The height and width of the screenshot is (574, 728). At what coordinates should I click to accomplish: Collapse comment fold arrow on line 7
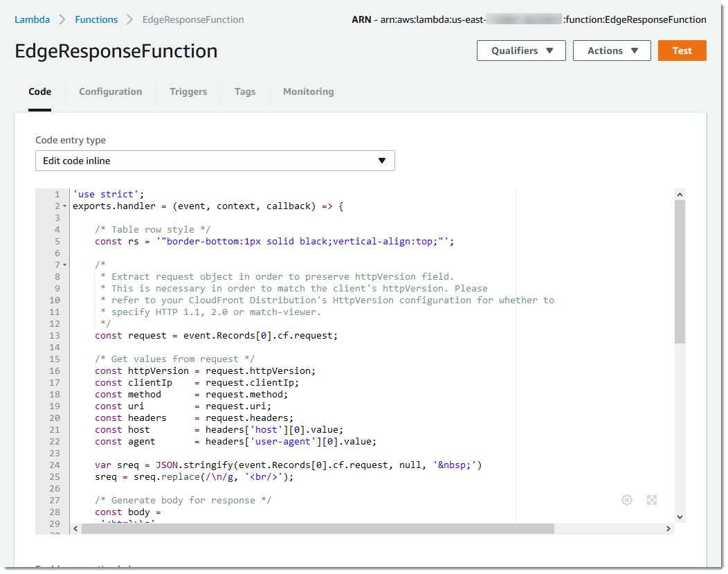click(x=65, y=264)
